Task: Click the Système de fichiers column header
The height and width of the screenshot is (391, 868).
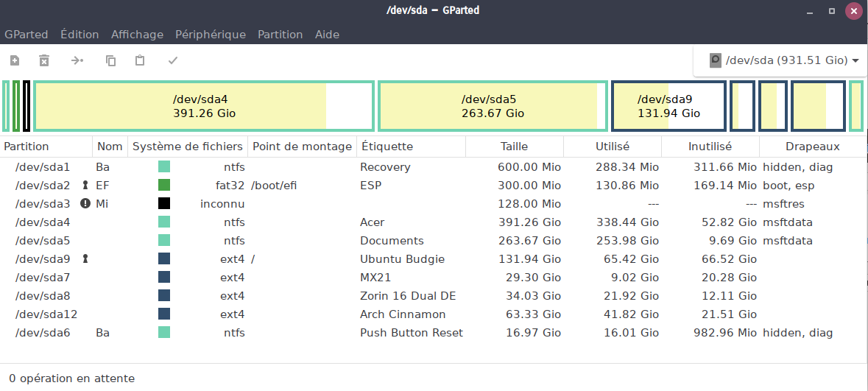Action: [x=187, y=147]
